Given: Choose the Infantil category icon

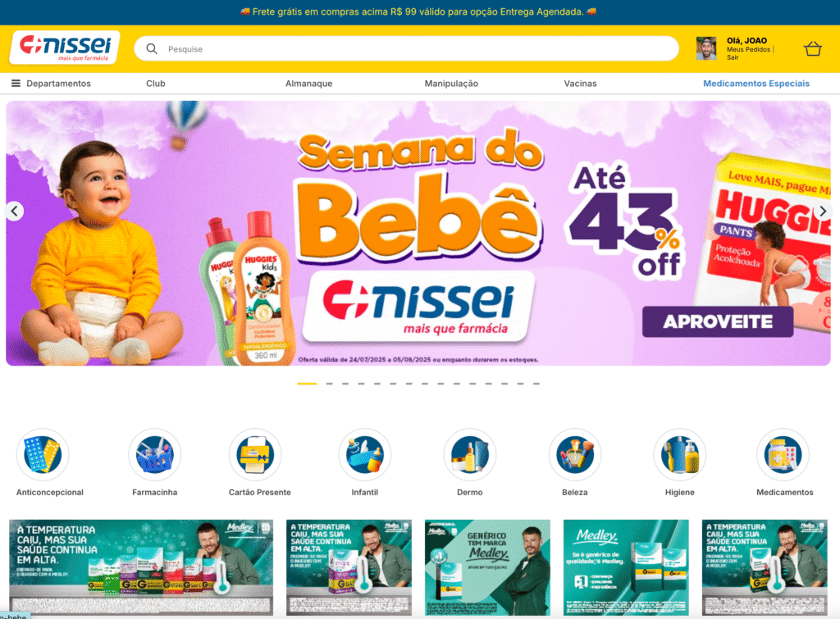Looking at the screenshot, I should point(364,454).
